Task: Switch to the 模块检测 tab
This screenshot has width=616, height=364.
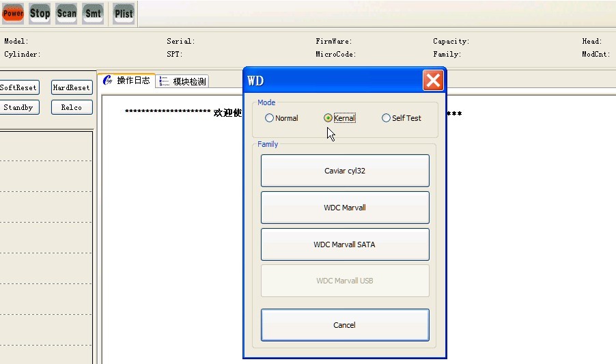Action: click(182, 81)
